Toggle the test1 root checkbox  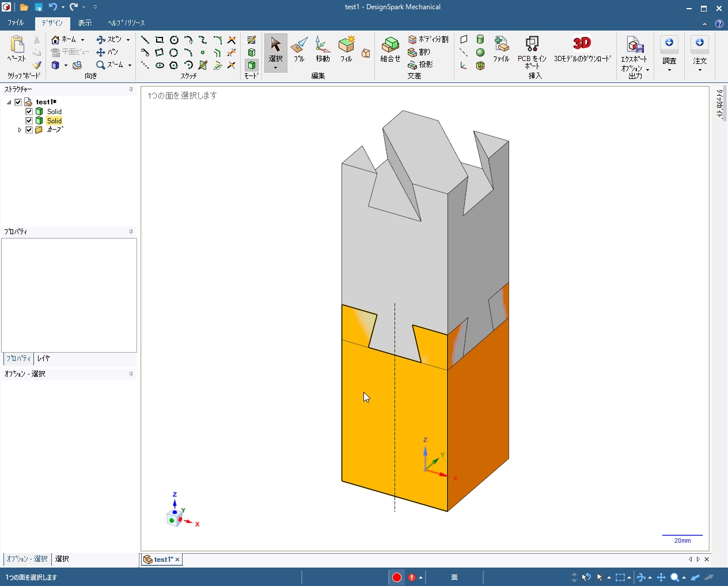pos(18,102)
